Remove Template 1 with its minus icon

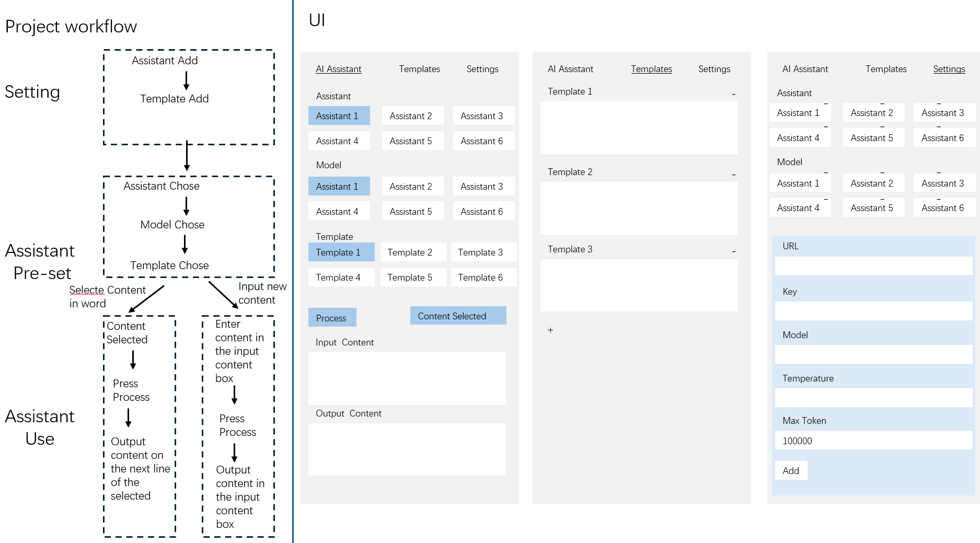(734, 95)
